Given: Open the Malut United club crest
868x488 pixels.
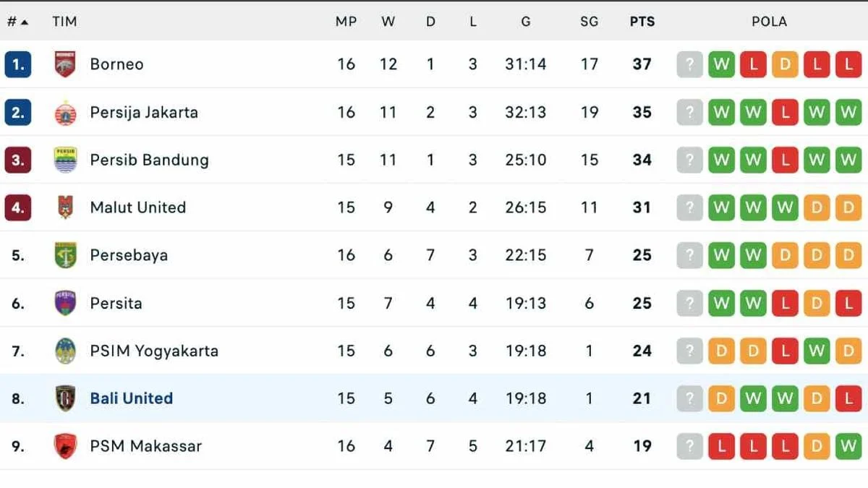Looking at the screenshot, I should tap(66, 207).
